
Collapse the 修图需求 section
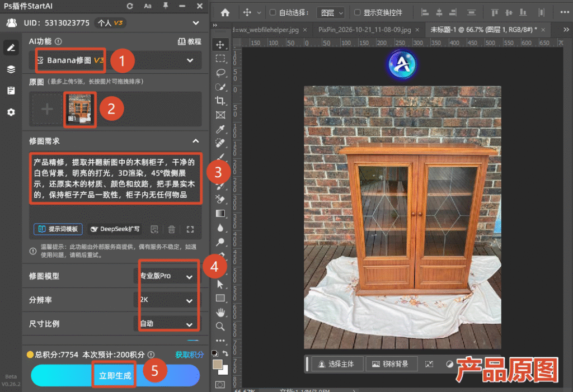point(196,141)
